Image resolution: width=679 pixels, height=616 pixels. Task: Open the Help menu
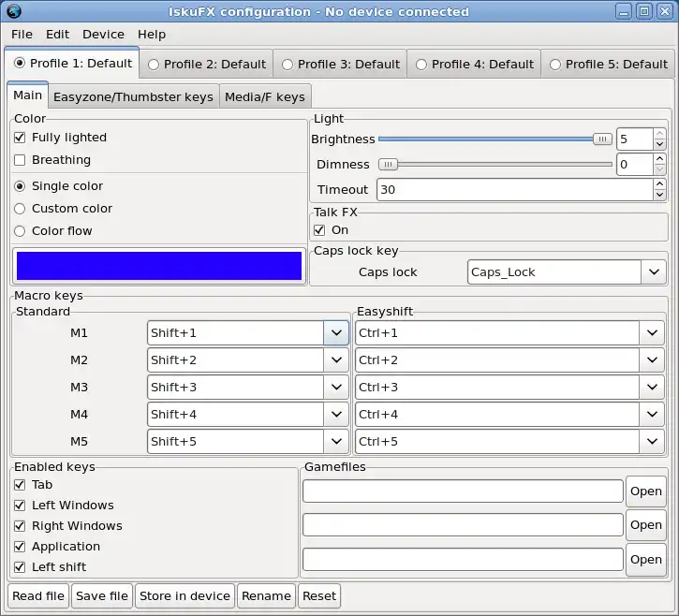tap(152, 35)
